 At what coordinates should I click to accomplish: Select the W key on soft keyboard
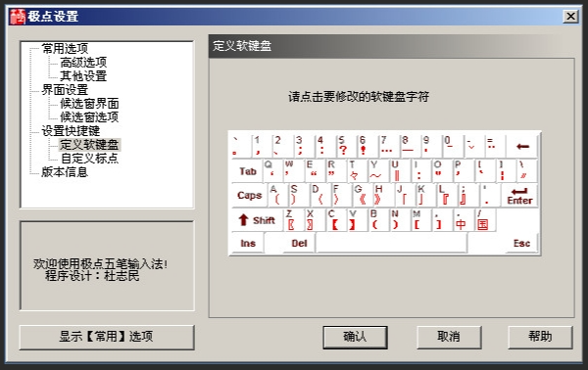point(294,171)
